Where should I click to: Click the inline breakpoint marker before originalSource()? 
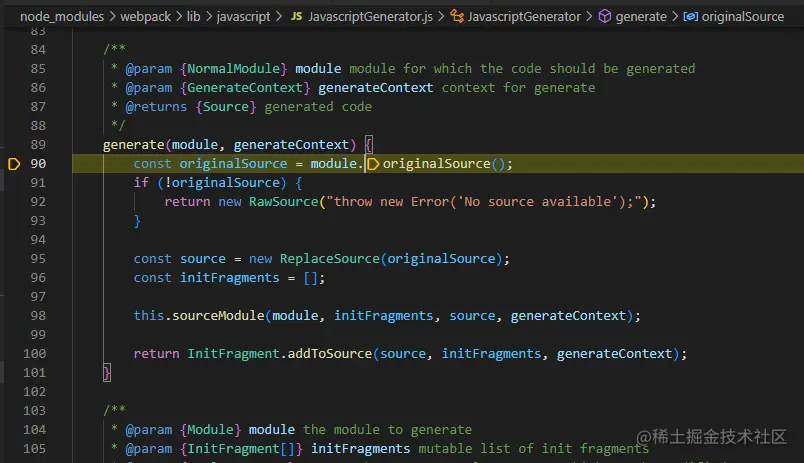[x=373, y=164]
